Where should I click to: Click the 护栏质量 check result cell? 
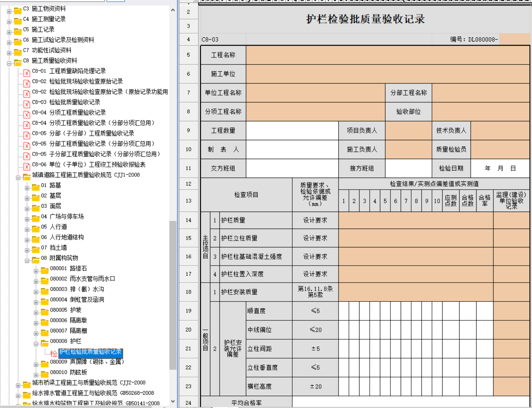tap(416, 220)
